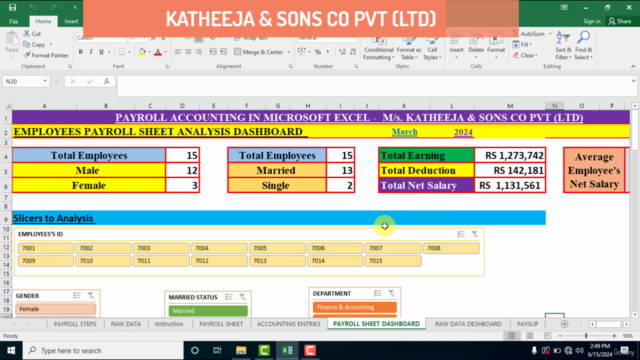Open the PAYSLIP sheet tab
This screenshot has height=360, width=640.
coord(527,324)
